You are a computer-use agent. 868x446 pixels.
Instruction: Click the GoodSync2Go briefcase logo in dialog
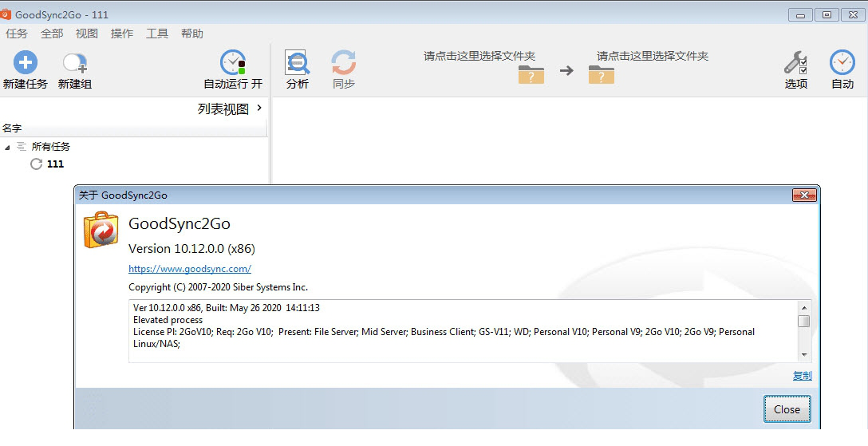pos(101,230)
